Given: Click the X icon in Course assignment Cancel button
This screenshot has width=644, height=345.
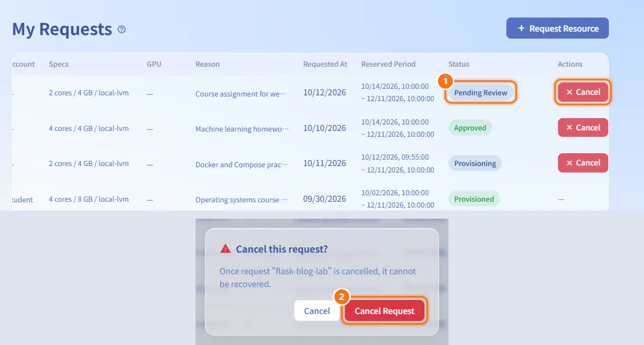Looking at the screenshot, I should (x=569, y=92).
